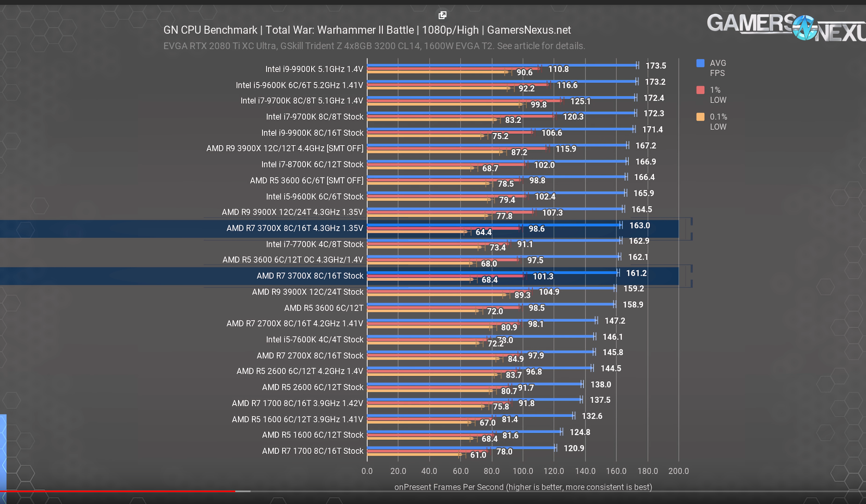Viewport: 866px width, 504px height.
Task: Click the onPresent Frames Per Second axis caption
Action: [523, 487]
